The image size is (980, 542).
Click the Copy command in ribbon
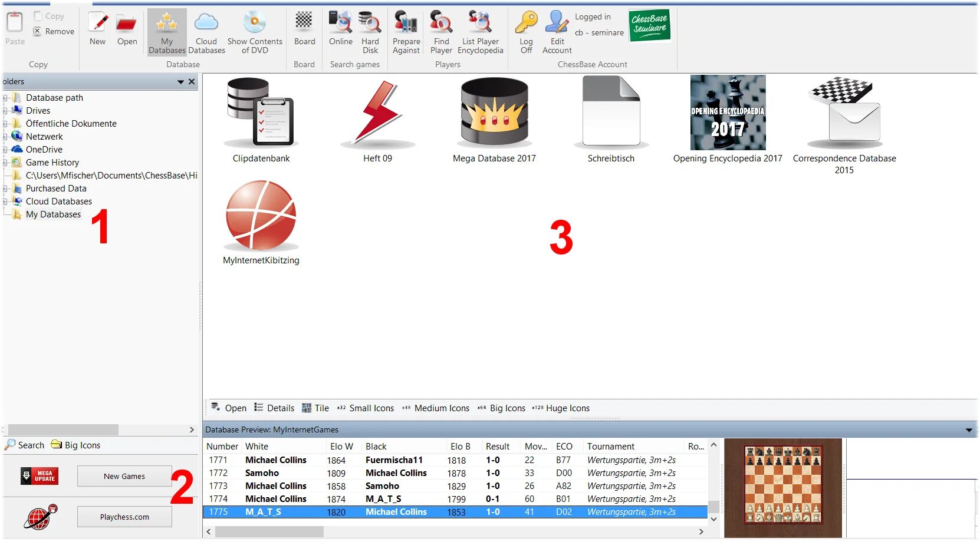click(x=49, y=16)
